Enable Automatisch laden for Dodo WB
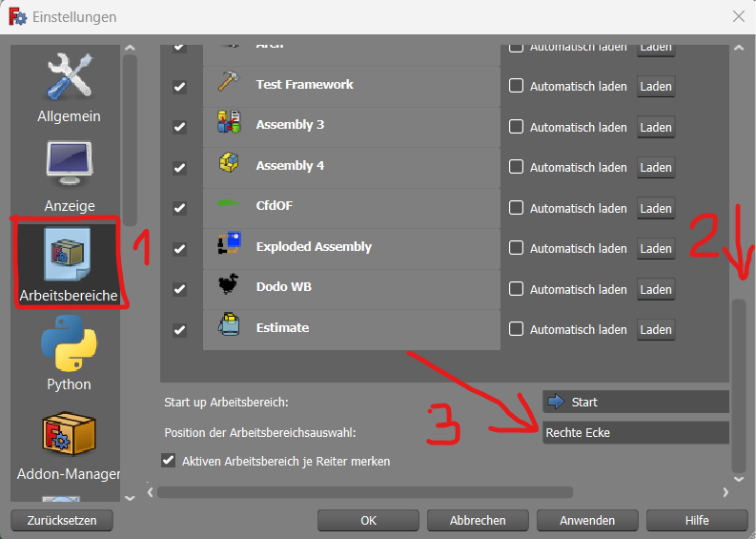Screen dimensions: 756x539 click(x=517, y=289)
